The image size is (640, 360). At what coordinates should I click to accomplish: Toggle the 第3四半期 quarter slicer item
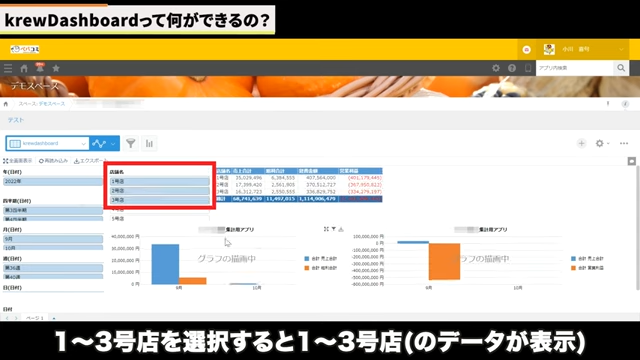[53, 210]
